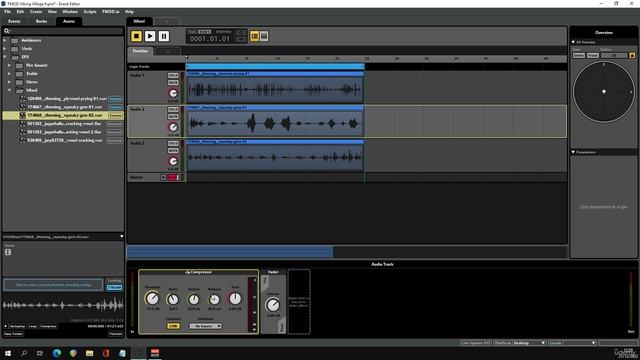Image resolution: width=640 pixels, height=360 pixels.
Task: Solo the Audio 3 track
Action: pos(173,143)
